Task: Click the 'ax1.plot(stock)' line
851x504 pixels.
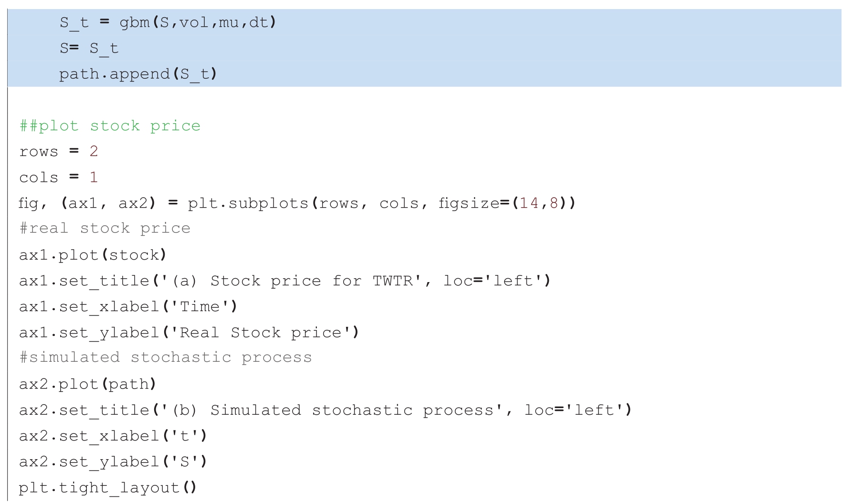Action: tap(93, 255)
